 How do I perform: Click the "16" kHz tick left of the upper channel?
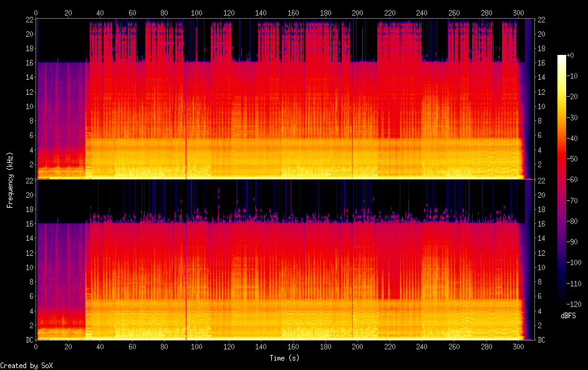30,62
